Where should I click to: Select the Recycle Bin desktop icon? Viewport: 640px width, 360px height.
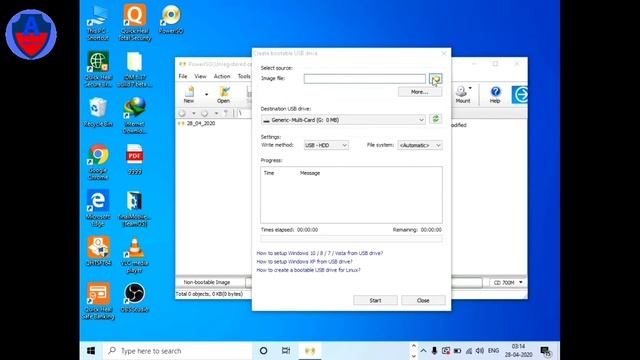pyautogui.click(x=98, y=112)
